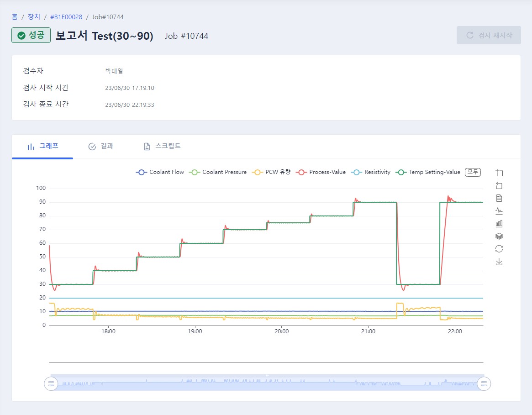Toggle PCW 유량 series visibility

(271, 172)
